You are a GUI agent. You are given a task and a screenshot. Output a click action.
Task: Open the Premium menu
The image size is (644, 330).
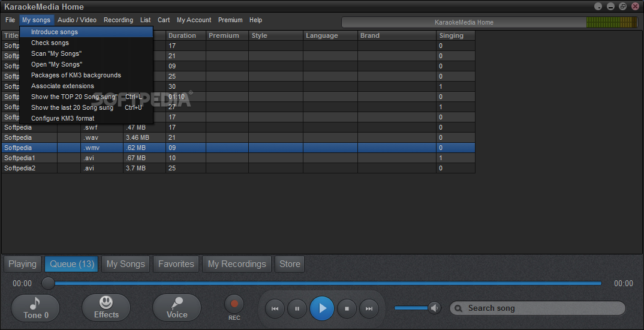[230, 20]
